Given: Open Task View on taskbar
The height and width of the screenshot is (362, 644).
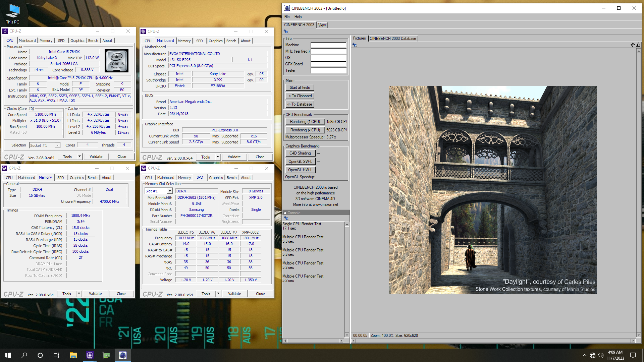Looking at the screenshot, I should click(x=56, y=355).
